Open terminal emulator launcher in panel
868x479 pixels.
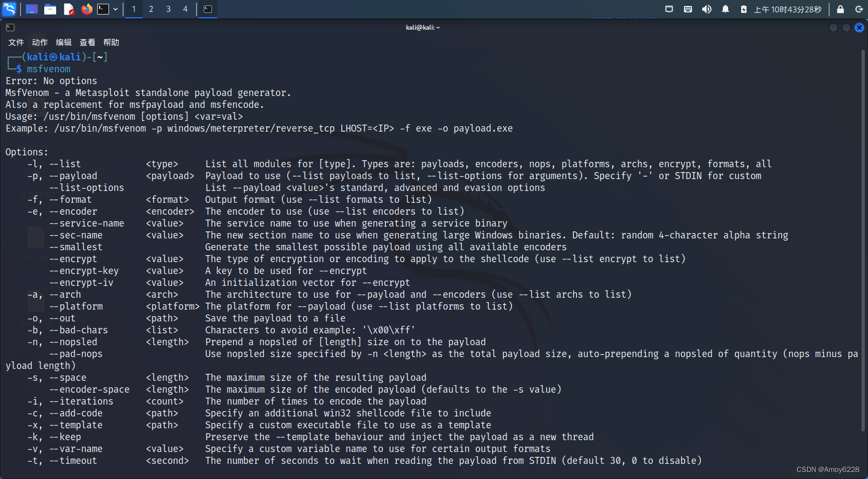103,9
